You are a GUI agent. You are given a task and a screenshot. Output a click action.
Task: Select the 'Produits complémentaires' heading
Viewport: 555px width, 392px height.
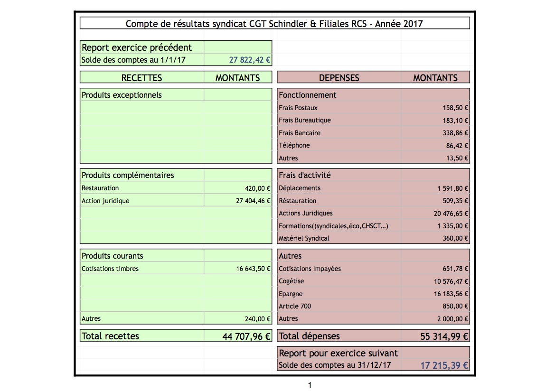click(x=128, y=175)
